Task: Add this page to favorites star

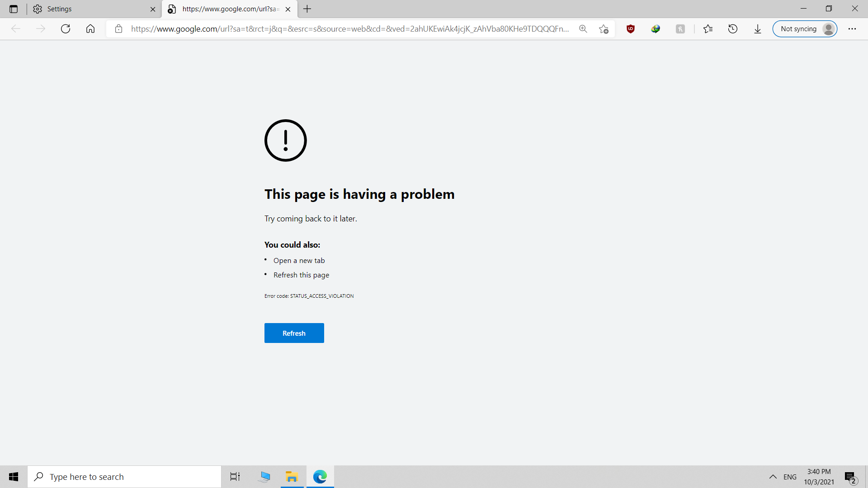Action: (604, 29)
